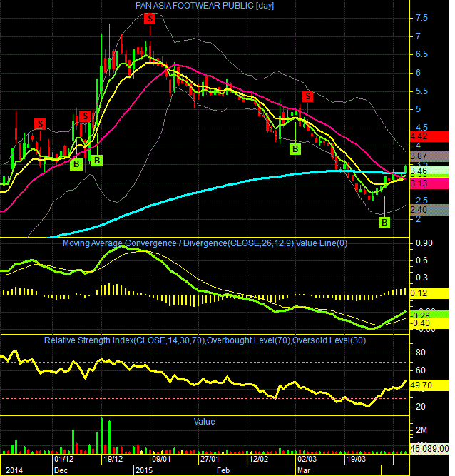
Task: Click the 2015 year label
Action: pos(144,470)
